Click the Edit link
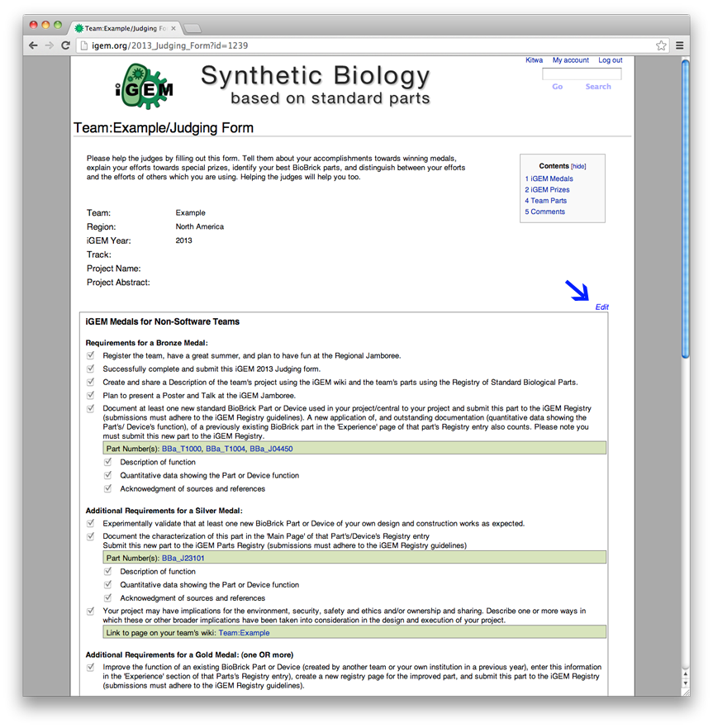The width and height of the screenshot is (713, 728). pyautogui.click(x=601, y=307)
